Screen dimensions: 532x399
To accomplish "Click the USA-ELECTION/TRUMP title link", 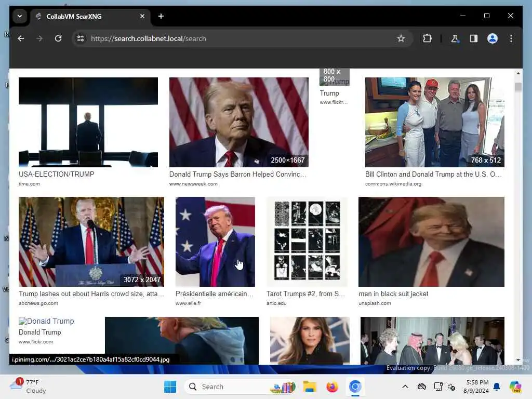I will 56,175.
